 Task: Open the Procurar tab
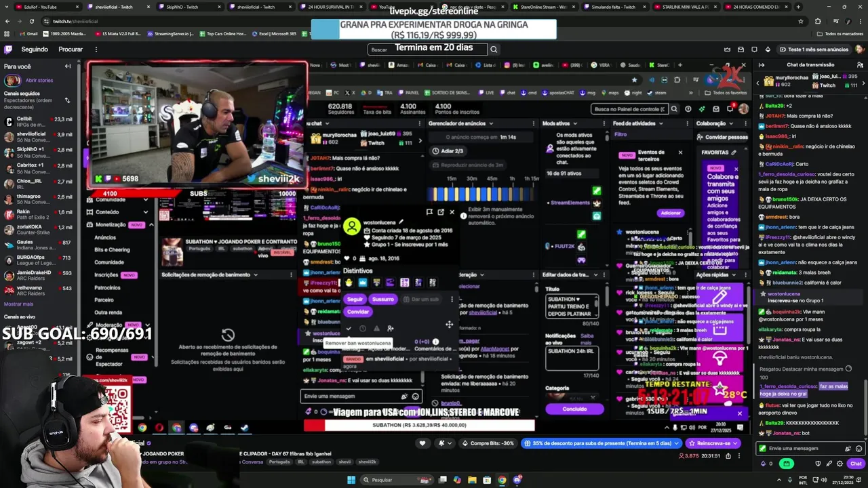coord(71,49)
